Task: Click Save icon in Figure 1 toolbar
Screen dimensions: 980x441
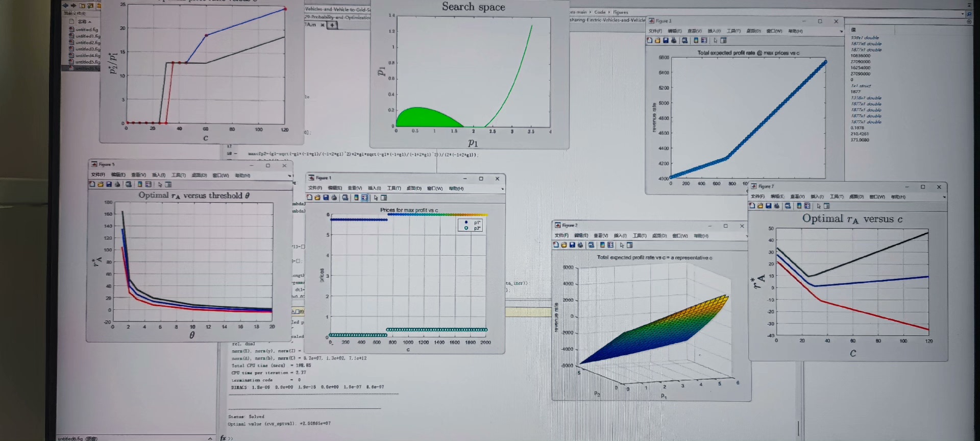Action: [x=326, y=198]
